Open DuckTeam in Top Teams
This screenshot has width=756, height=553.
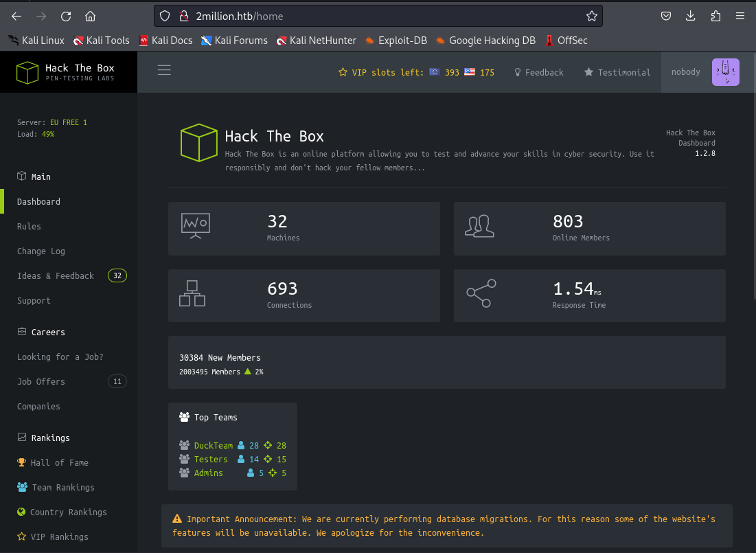click(213, 445)
